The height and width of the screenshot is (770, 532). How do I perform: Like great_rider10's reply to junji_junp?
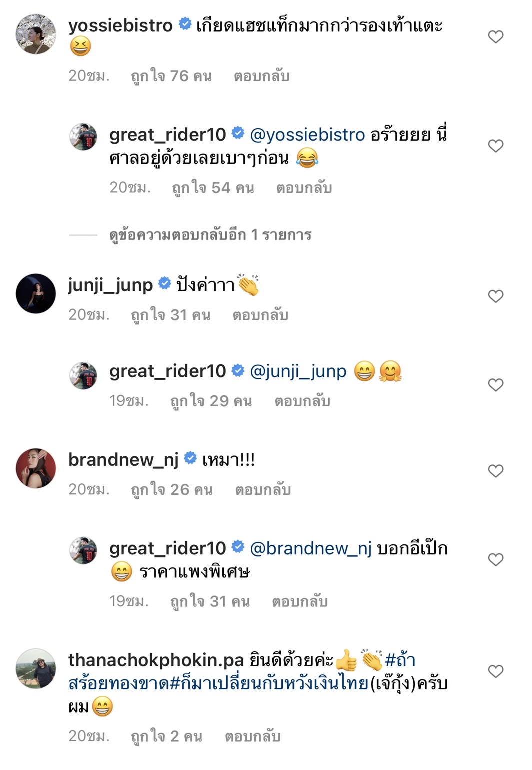pos(495,385)
